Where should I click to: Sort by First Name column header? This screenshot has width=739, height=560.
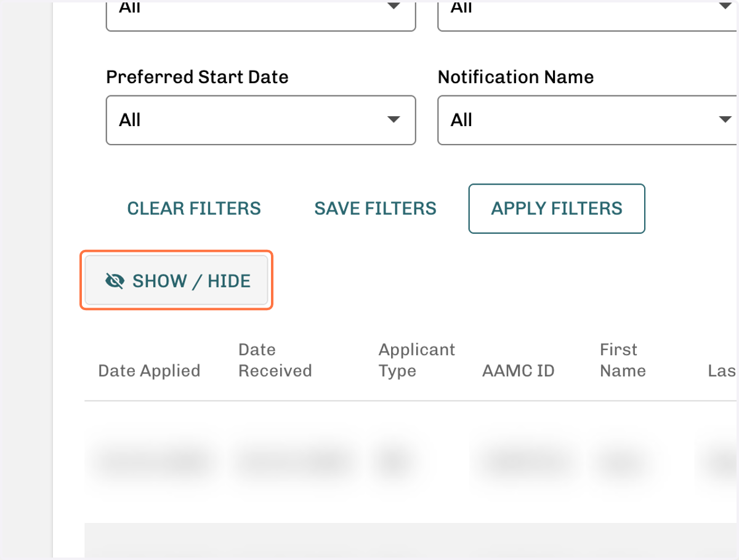(623, 360)
